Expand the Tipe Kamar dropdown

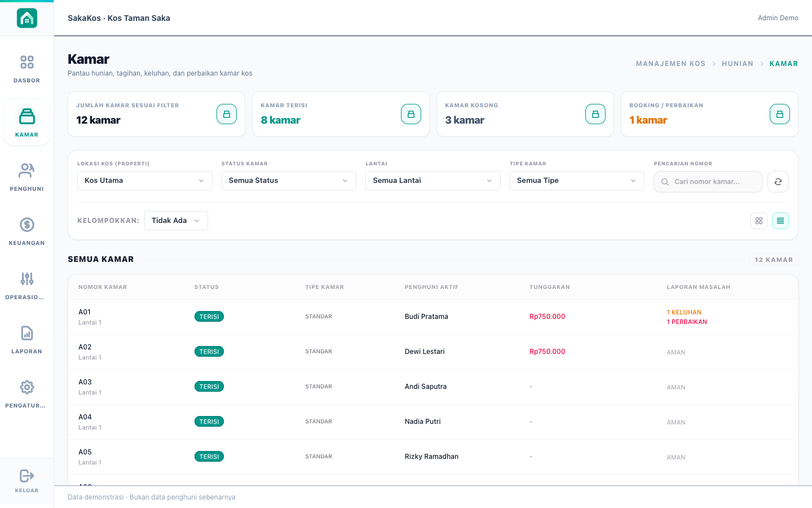click(577, 181)
